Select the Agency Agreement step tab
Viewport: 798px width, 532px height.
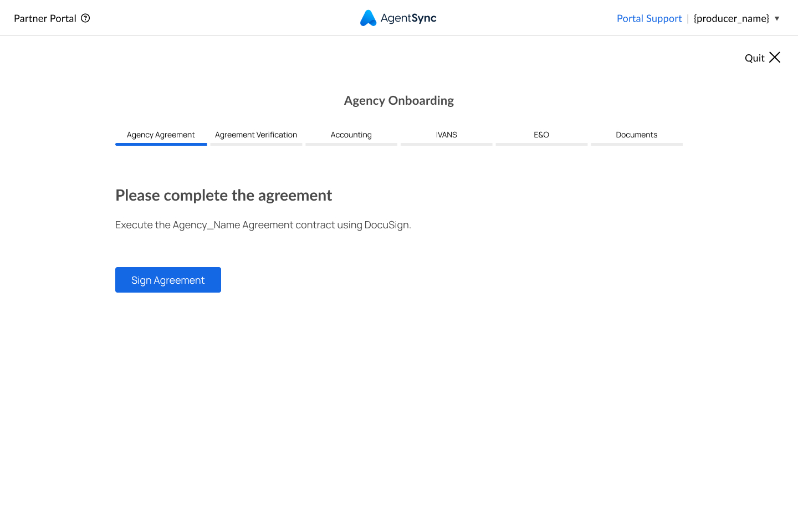pyautogui.click(x=161, y=135)
